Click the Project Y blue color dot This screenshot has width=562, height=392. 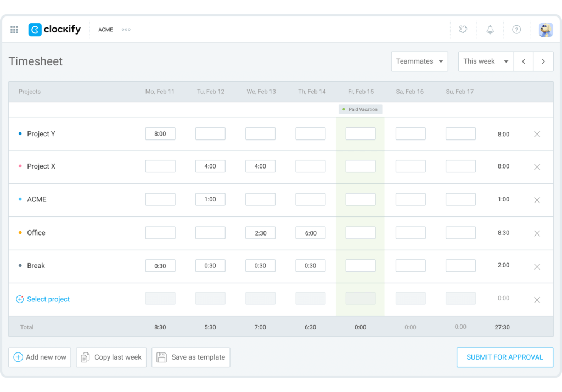point(20,133)
